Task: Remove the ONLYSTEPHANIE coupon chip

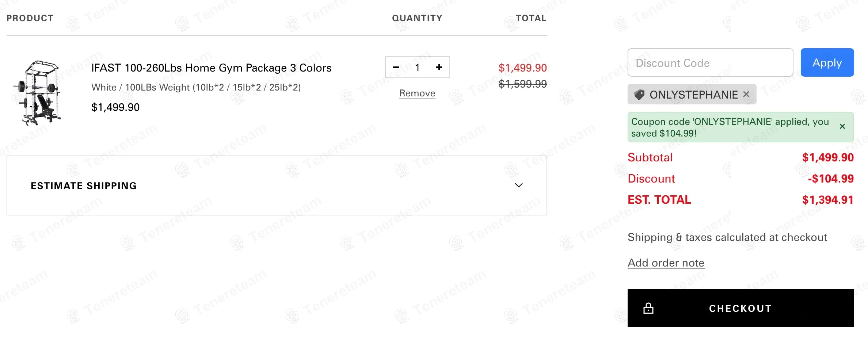Action: coord(746,95)
